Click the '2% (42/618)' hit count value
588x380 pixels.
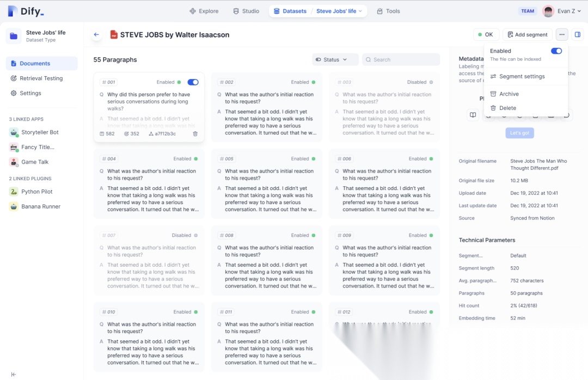[524, 306]
